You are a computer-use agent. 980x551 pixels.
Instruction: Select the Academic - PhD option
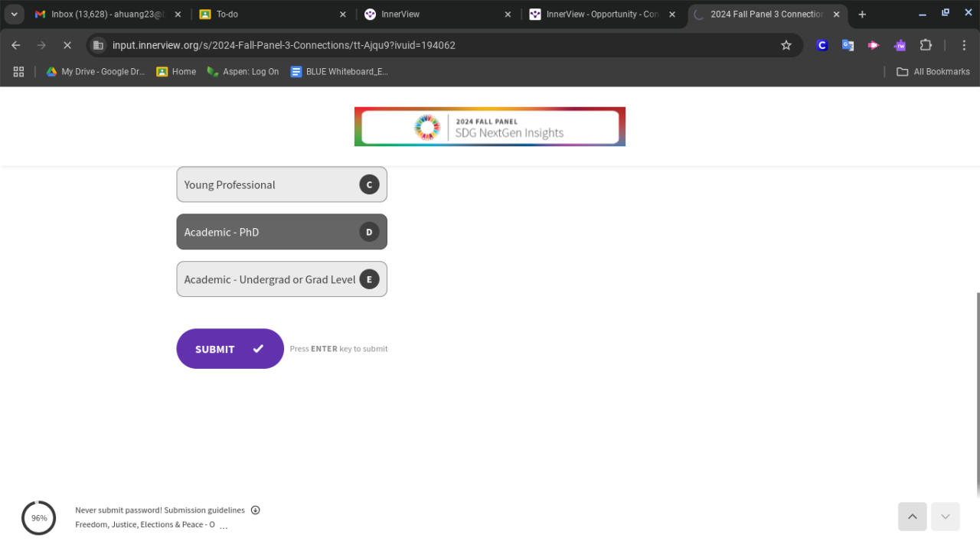282,232
